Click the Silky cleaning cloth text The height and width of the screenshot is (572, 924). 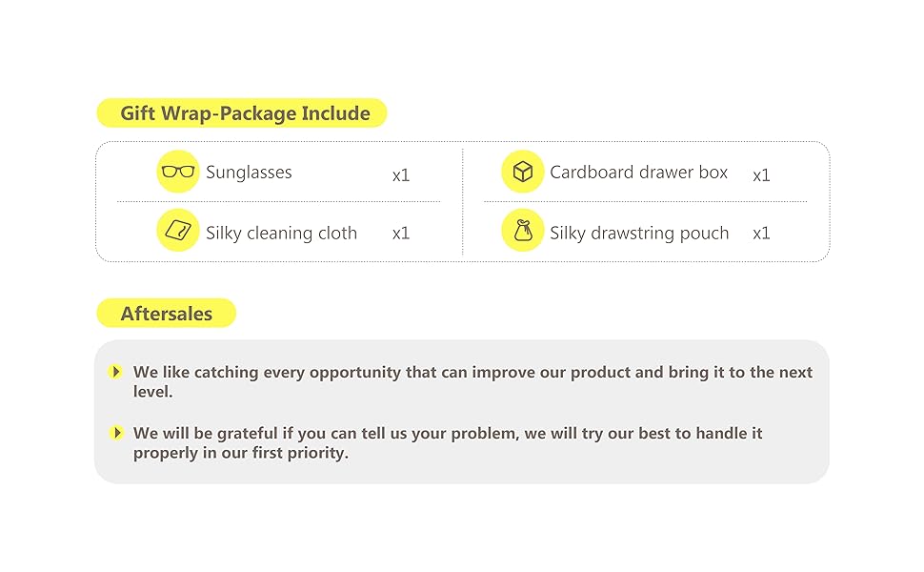click(281, 233)
